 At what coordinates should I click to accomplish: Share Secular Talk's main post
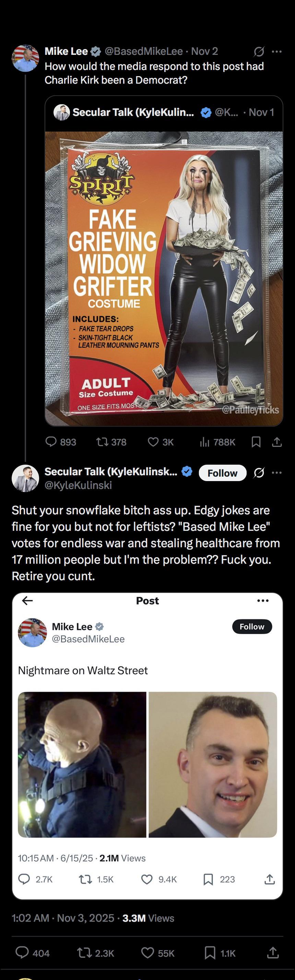point(273,952)
